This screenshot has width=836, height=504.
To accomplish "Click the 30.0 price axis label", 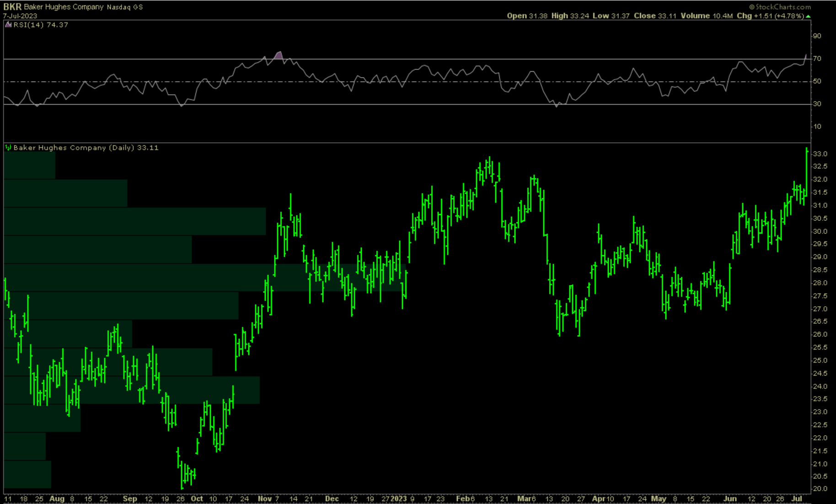I will 820,231.
